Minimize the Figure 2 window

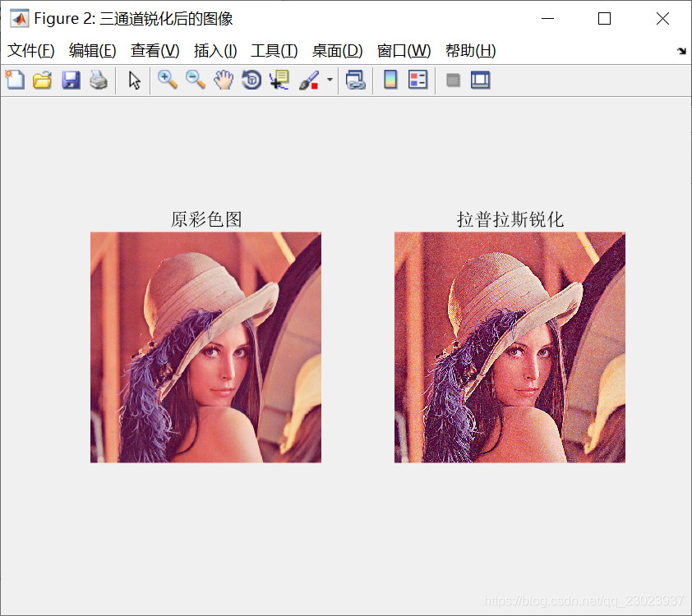[x=547, y=19]
